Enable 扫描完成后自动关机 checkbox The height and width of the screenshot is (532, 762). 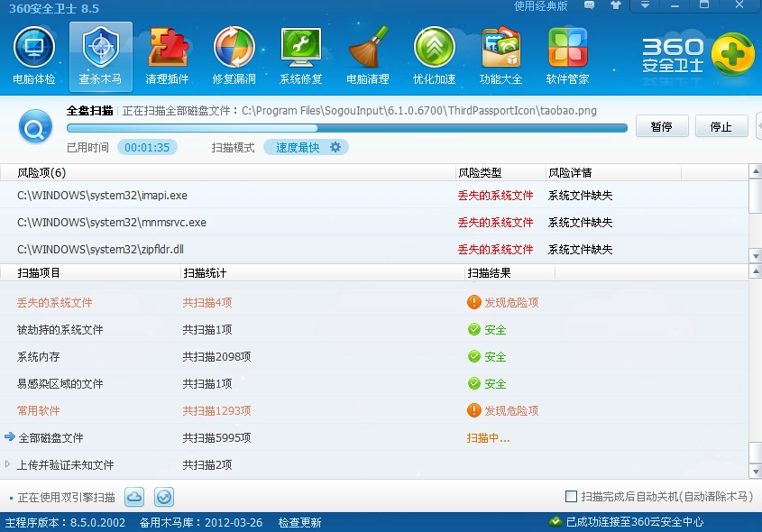[x=572, y=497]
